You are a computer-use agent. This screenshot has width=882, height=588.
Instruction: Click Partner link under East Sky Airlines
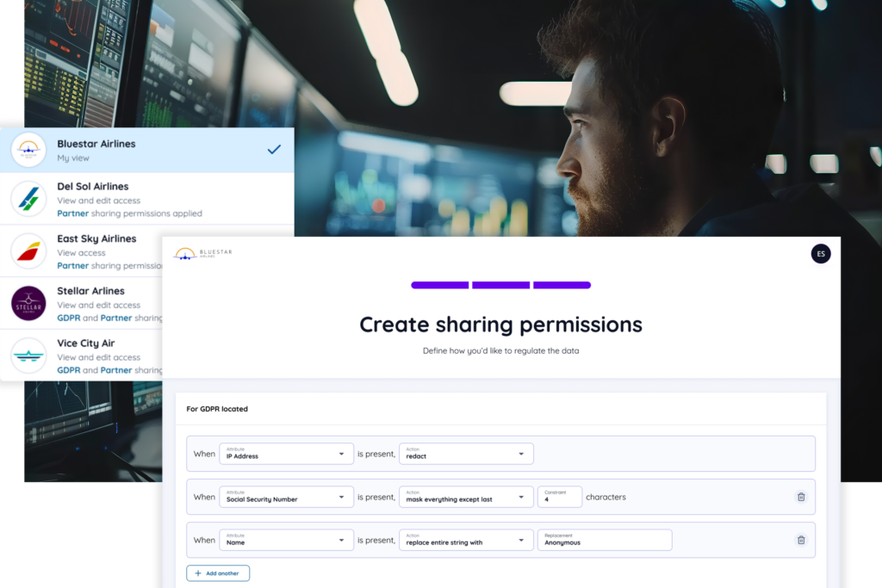[x=72, y=266]
